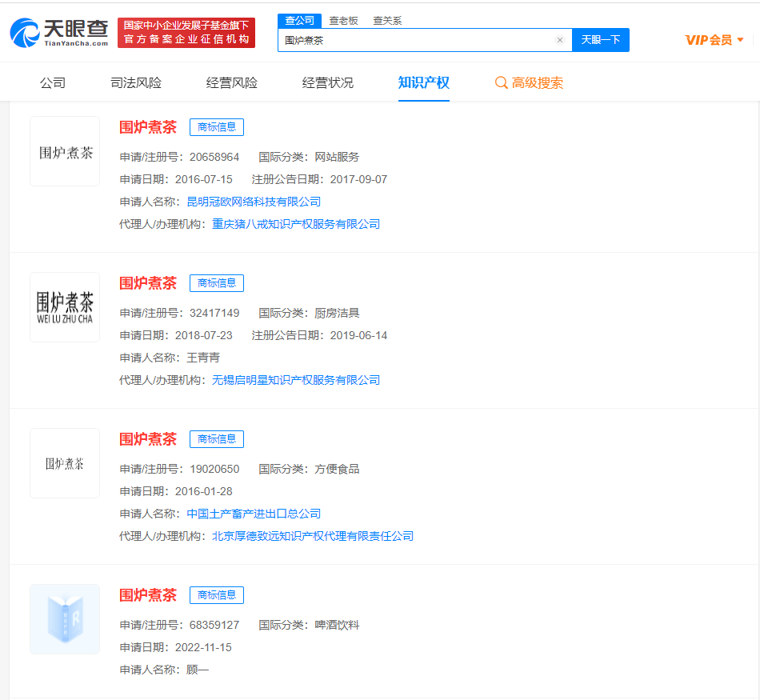
Task: Click 商标信息 tag for registration 68359127
Action: (x=217, y=596)
